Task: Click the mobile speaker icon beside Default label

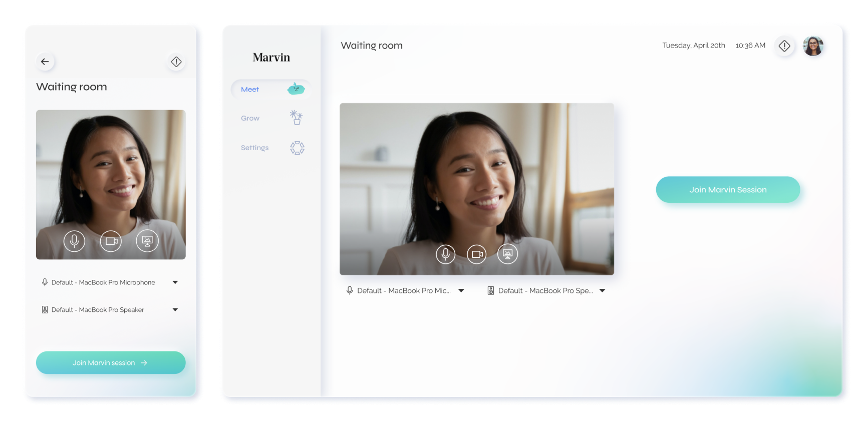Action: (x=45, y=310)
